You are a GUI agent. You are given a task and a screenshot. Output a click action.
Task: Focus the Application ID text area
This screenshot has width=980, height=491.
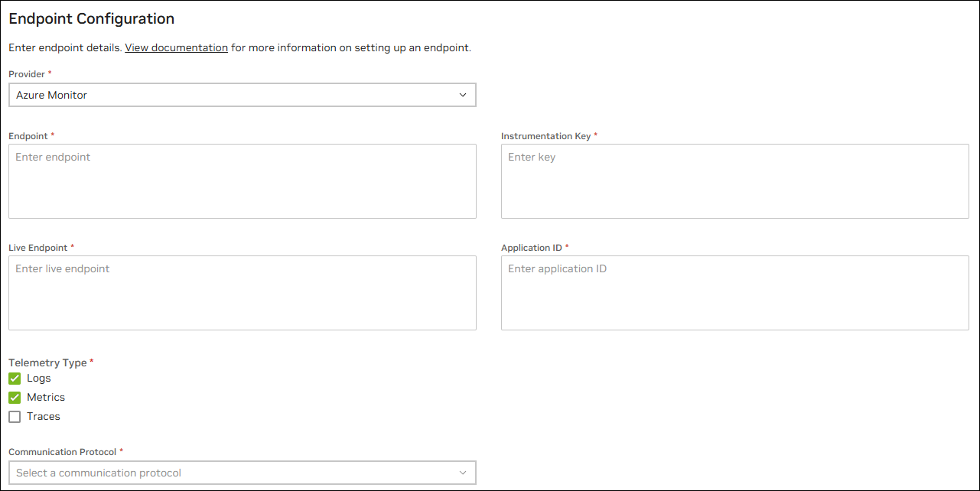735,293
